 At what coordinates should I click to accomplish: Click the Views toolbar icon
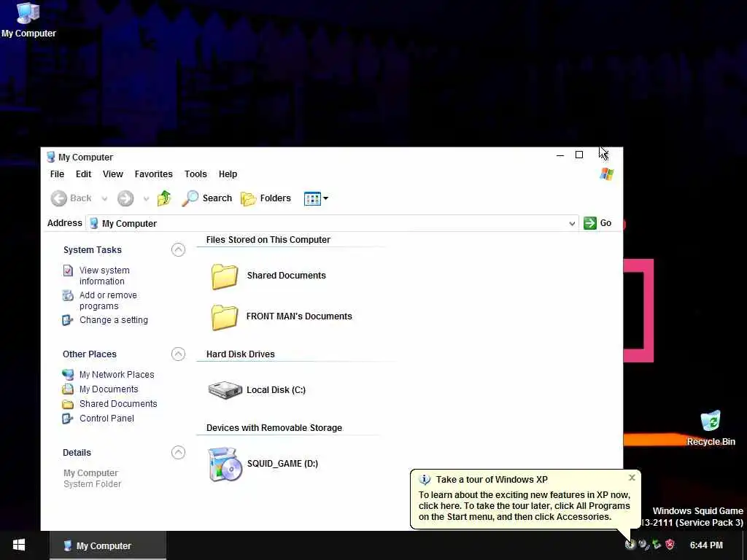[x=312, y=198]
